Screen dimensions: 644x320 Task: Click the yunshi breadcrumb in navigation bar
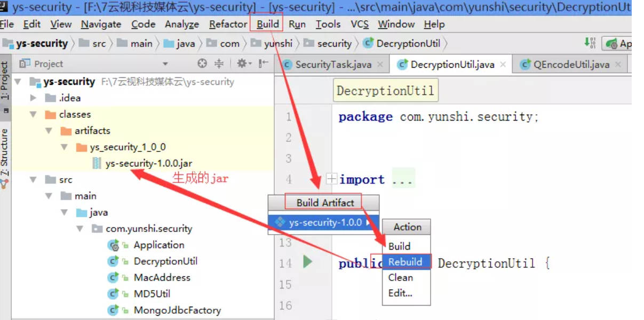[278, 44]
